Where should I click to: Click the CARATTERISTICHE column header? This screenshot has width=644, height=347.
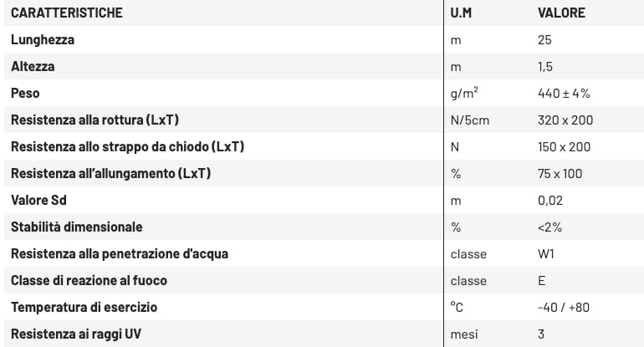click(66, 13)
